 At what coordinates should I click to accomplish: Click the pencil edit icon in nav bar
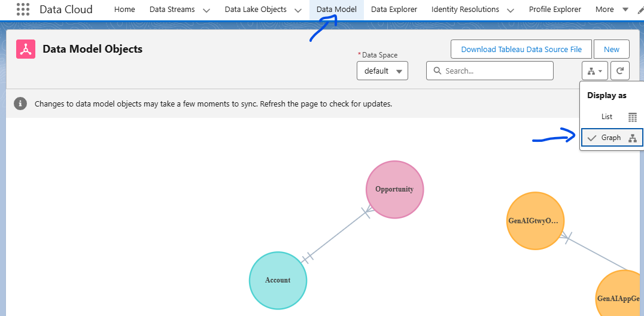639,10
